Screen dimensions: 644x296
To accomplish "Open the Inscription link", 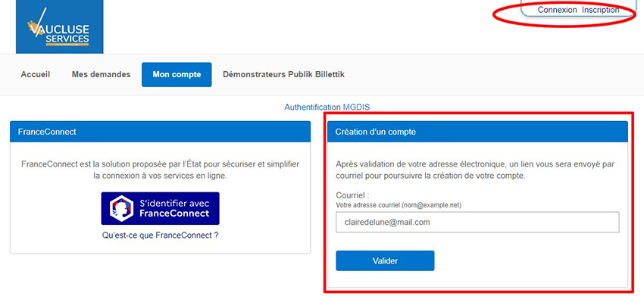I will pos(601,10).
